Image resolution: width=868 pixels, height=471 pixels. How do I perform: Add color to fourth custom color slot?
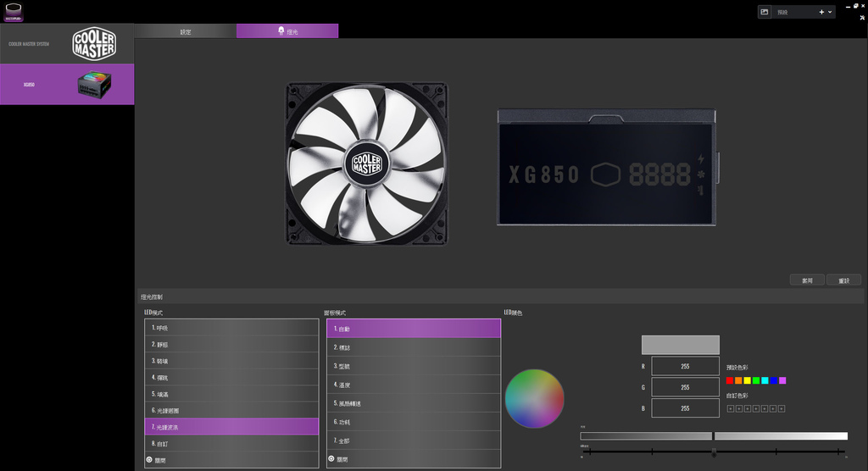[x=756, y=409]
